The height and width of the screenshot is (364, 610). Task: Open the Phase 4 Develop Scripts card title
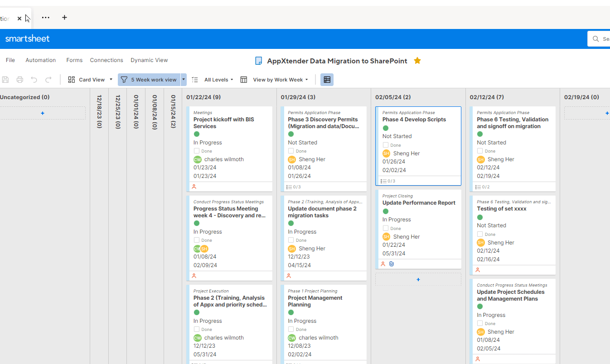point(414,120)
